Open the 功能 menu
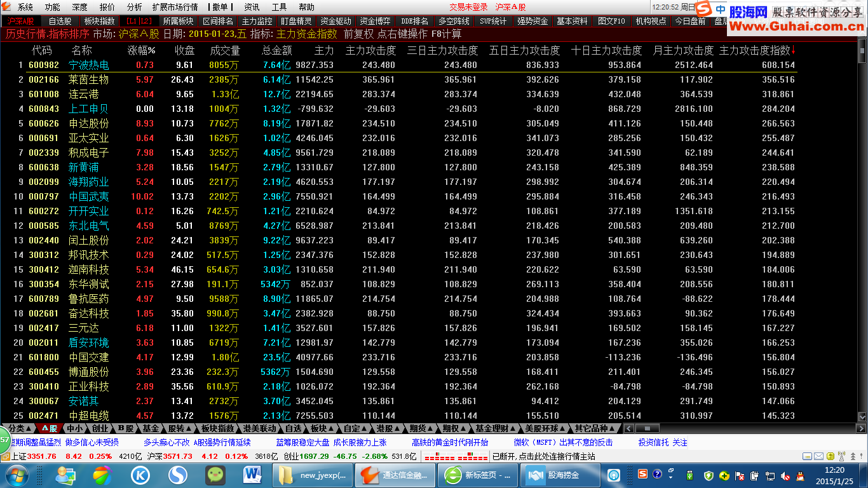868x488 pixels. click(x=53, y=7)
